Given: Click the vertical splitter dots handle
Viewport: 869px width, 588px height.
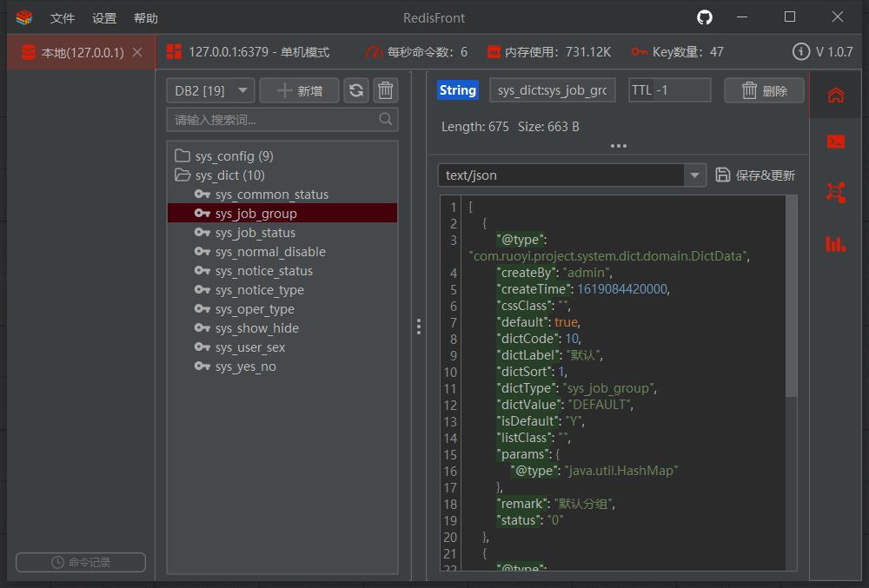Looking at the screenshot, I should pyautogui.click(x=419, y=327).
